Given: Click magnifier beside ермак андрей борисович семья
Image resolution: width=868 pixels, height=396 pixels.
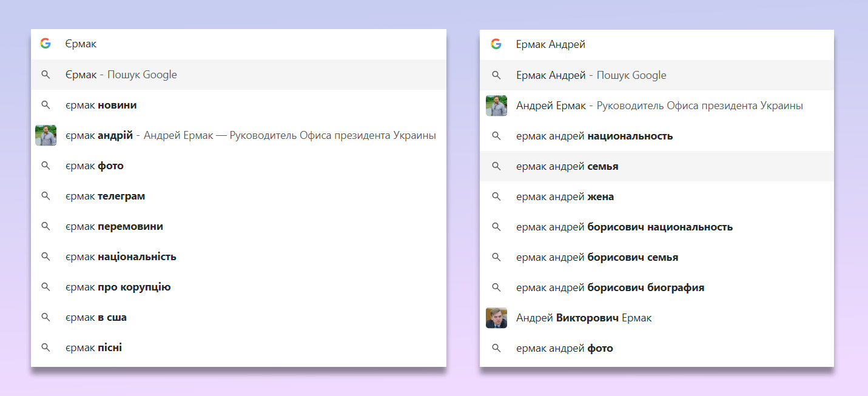Looking at the screenshot, I should click(x=496, y=257).
